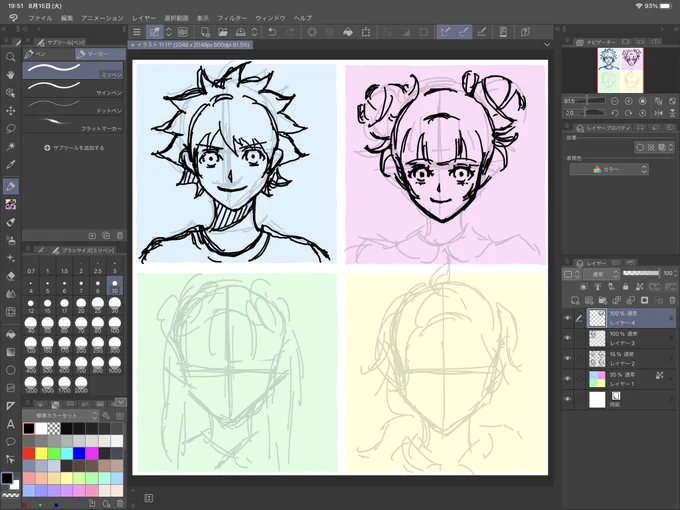This screenshot has width=680, height=510.
Task: Click rotate left icon in Navigator
Action: tap(615, 113)
